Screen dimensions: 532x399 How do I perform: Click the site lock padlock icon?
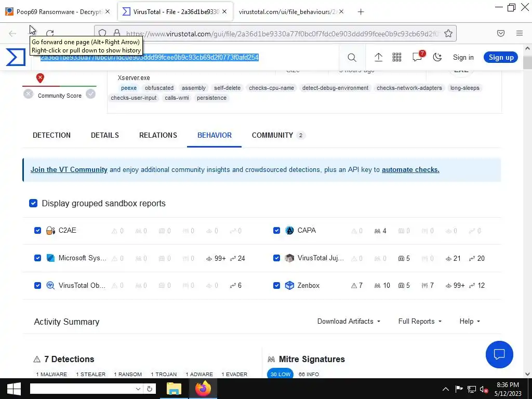(x=117, y=33)
